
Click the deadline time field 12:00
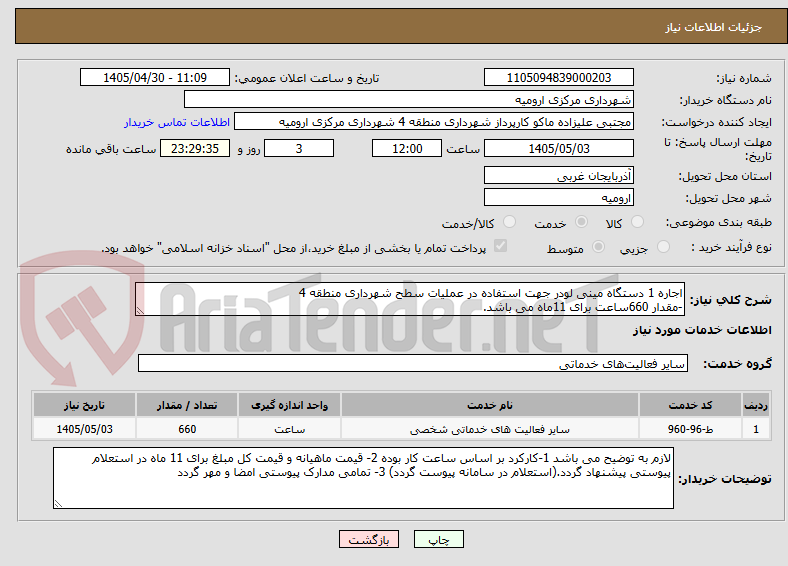coord(407,148)
